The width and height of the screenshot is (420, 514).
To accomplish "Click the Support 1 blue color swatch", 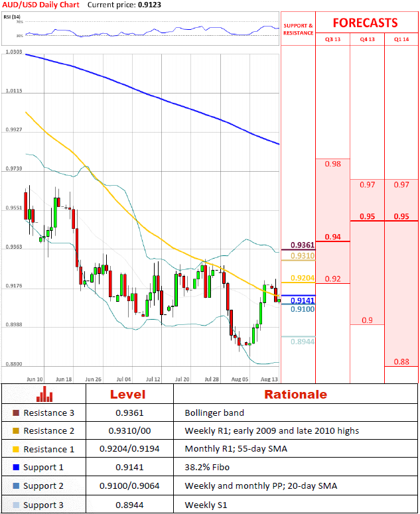I will (x=16, y=468).
